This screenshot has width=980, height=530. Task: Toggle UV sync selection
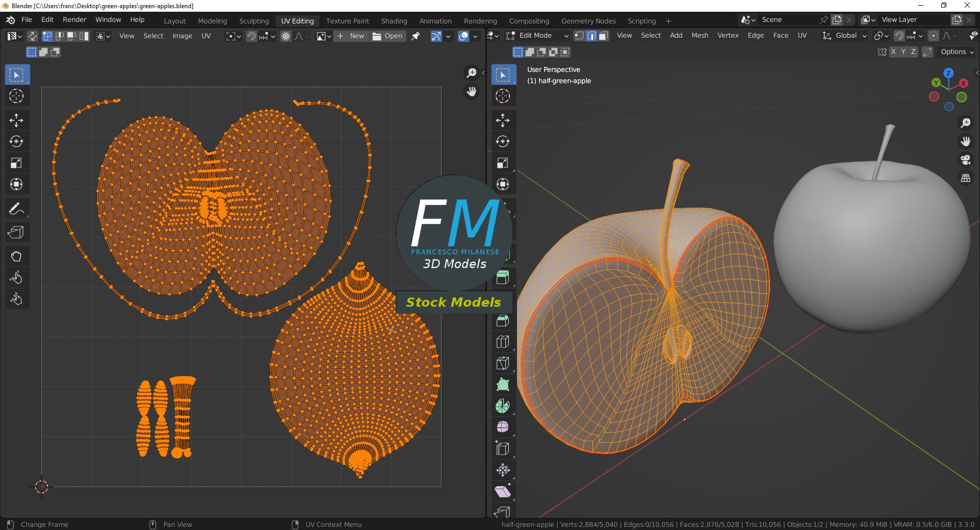coord(32,36)
